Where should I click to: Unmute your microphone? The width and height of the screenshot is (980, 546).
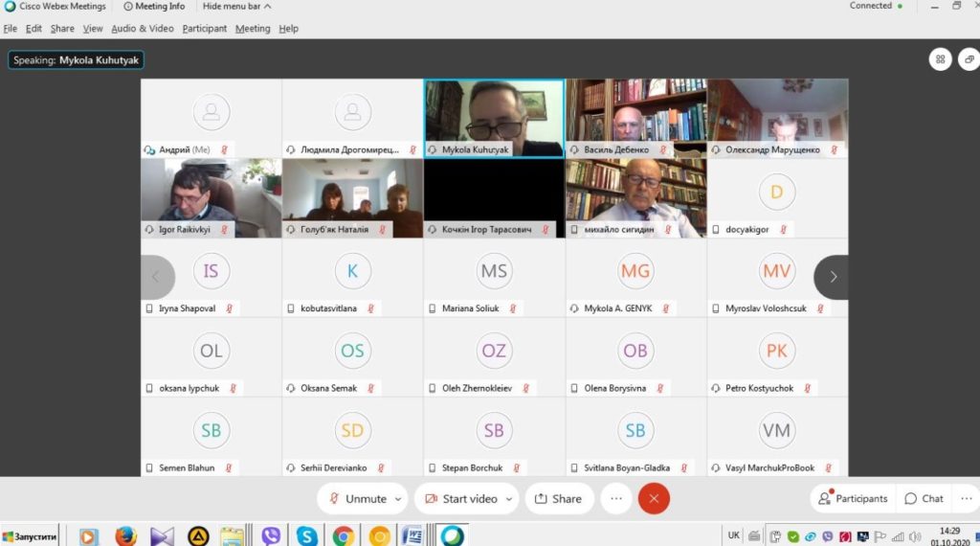click(357, 498)
